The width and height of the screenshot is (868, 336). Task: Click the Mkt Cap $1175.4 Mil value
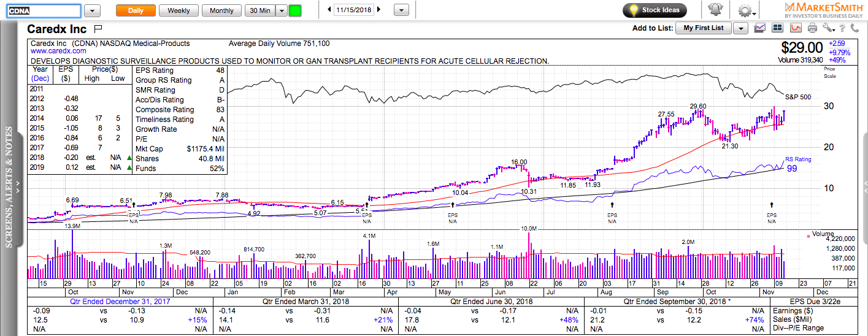pos(205,149)
